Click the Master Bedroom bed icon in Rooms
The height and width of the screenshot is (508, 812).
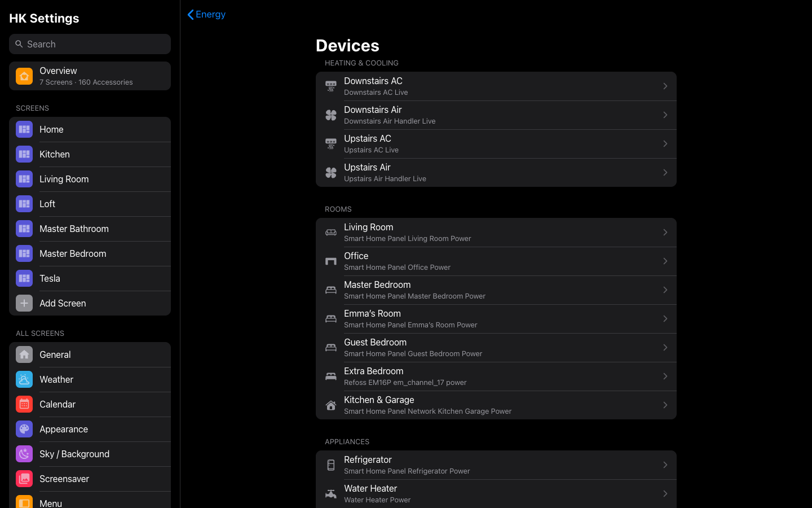(331, 290)
